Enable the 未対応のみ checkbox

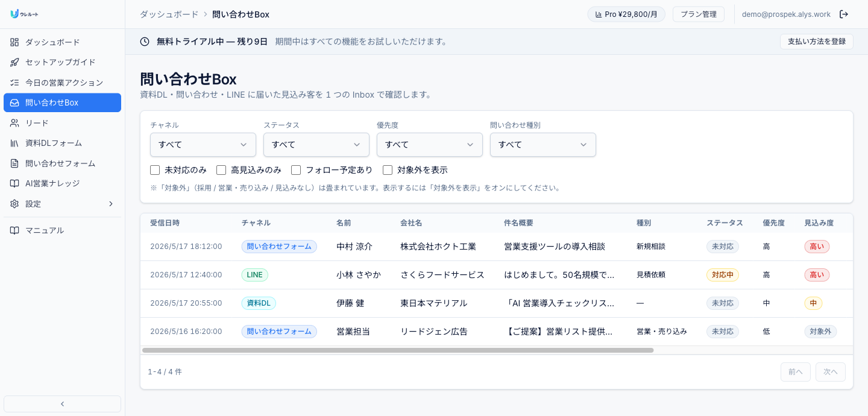point(155,170)
